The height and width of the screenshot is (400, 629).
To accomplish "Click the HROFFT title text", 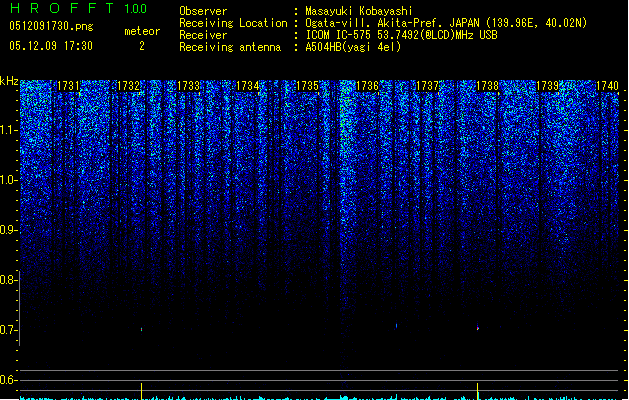I will pos(62,8).
